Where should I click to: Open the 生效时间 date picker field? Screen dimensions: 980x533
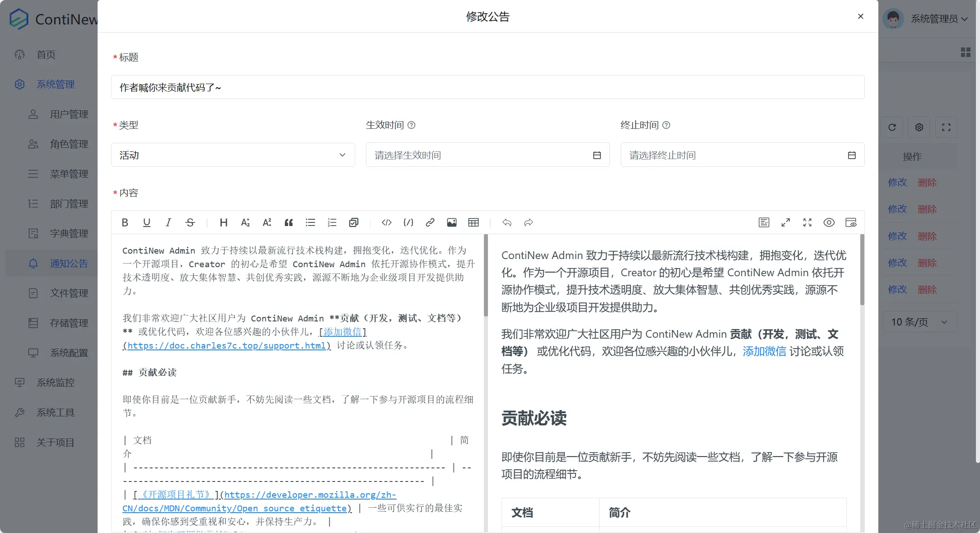(488, 155)
